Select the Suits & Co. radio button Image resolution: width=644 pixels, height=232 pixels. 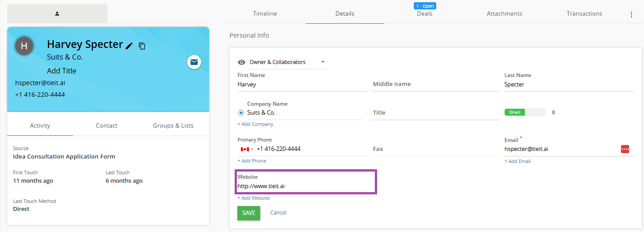pos(241,113)
